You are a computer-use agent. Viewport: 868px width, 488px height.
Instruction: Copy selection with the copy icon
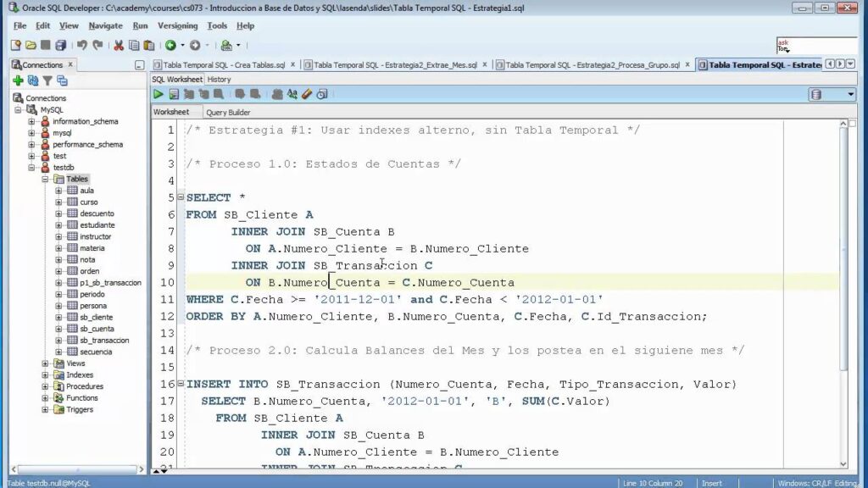coord(133,46)
